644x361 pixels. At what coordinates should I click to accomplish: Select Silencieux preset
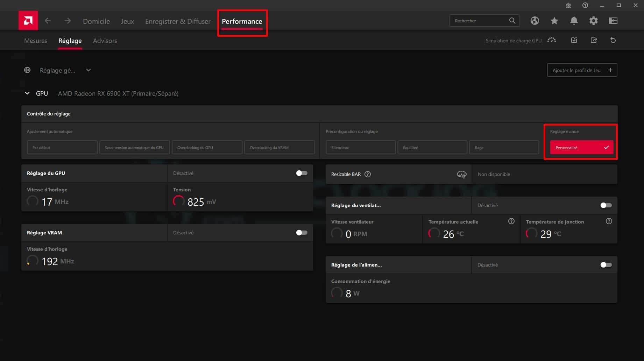click(x=361, y=147)
